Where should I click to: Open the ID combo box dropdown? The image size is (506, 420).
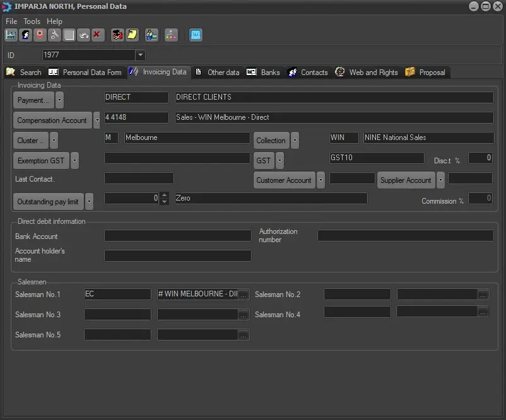140,55
